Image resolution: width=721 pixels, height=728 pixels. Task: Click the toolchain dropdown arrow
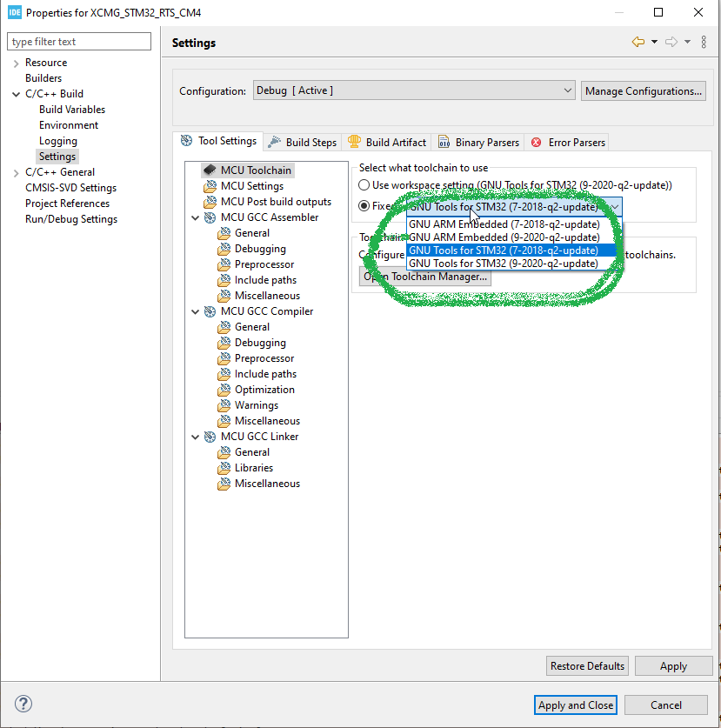615,207
